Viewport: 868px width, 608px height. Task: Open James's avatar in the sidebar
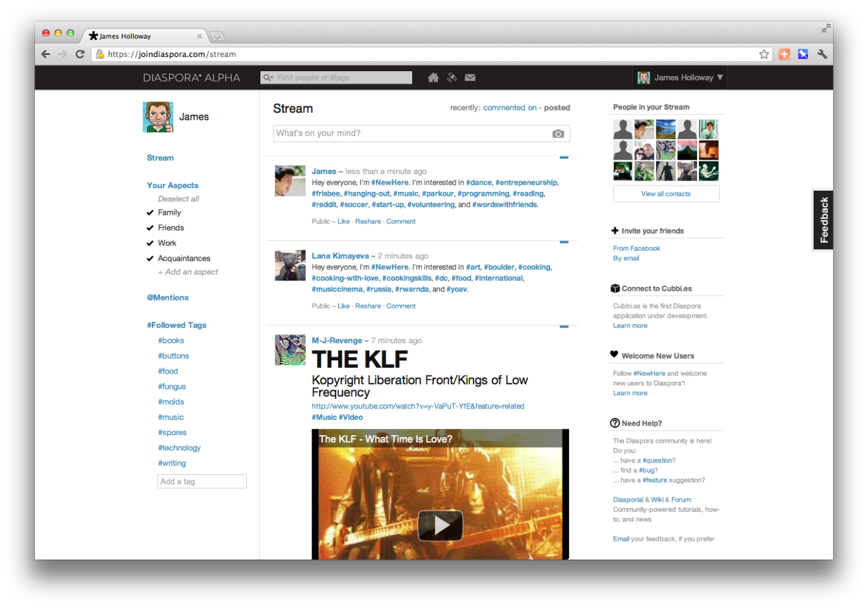coord(158,117)
